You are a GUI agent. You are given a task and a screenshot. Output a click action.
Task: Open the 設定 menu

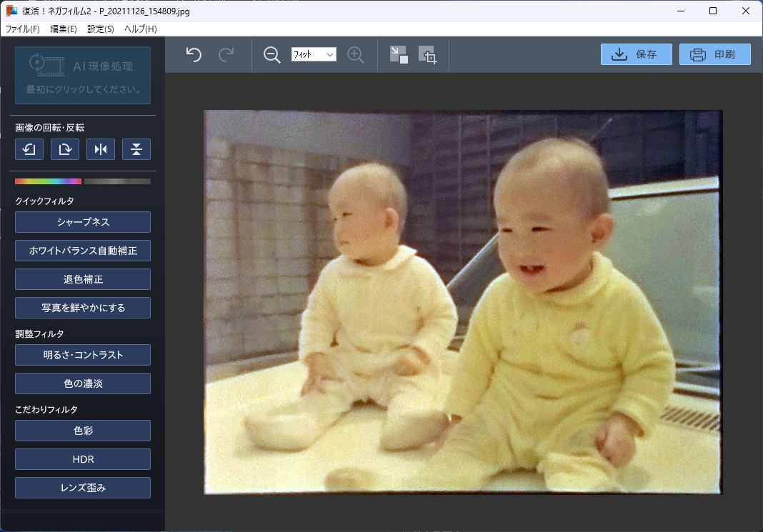click(100, 29)
